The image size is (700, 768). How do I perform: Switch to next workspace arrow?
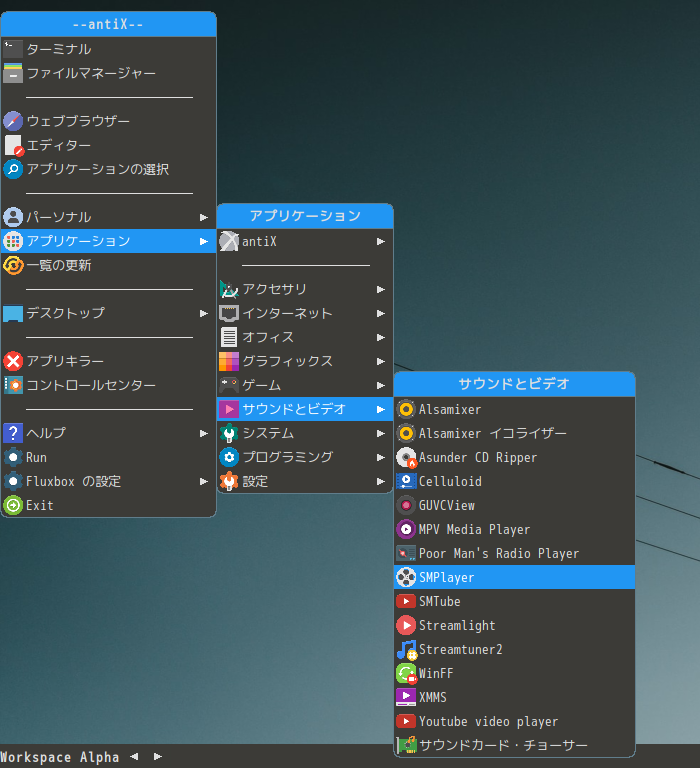click(x=157, y=757)
